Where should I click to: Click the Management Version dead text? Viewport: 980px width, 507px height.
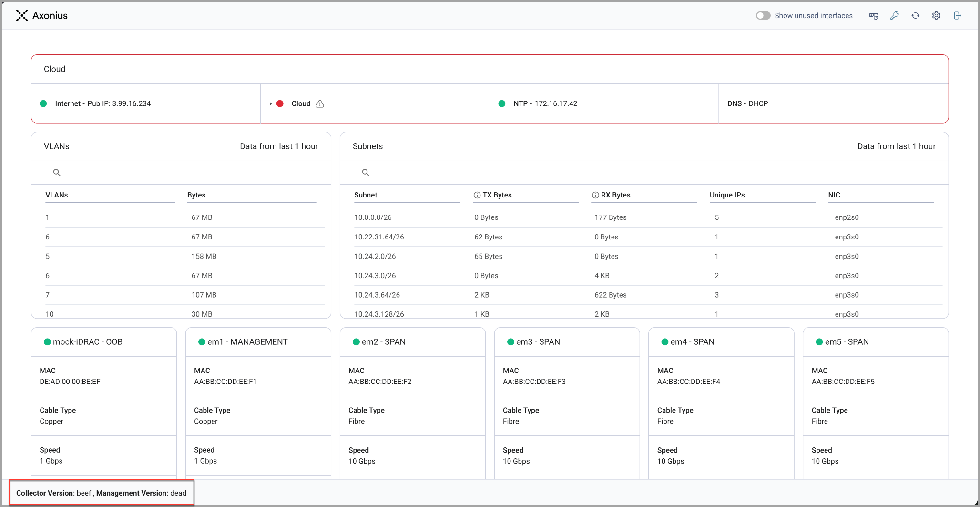(x=141, y=493)
